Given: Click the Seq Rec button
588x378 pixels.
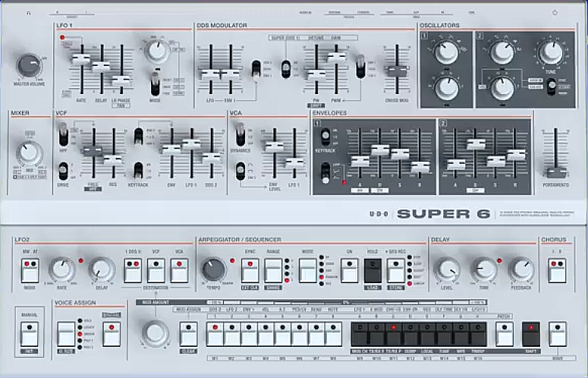Looking at the screenshot, I should pos(395,270).
